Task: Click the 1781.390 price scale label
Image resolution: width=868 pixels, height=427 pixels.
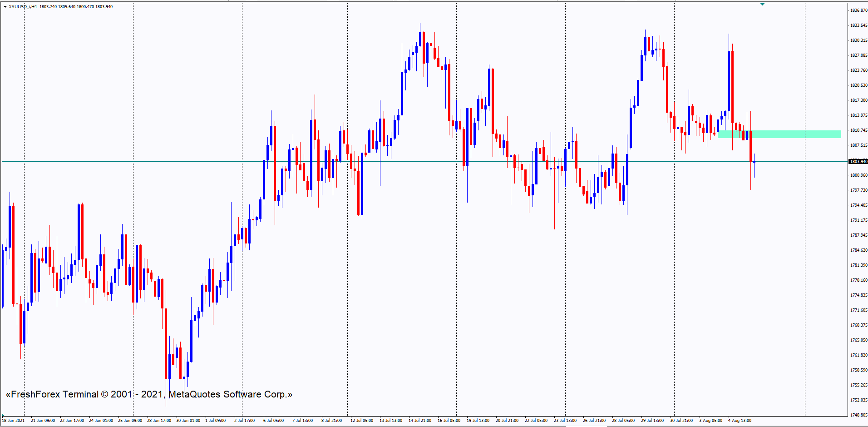Action: (x=858, y=265)
